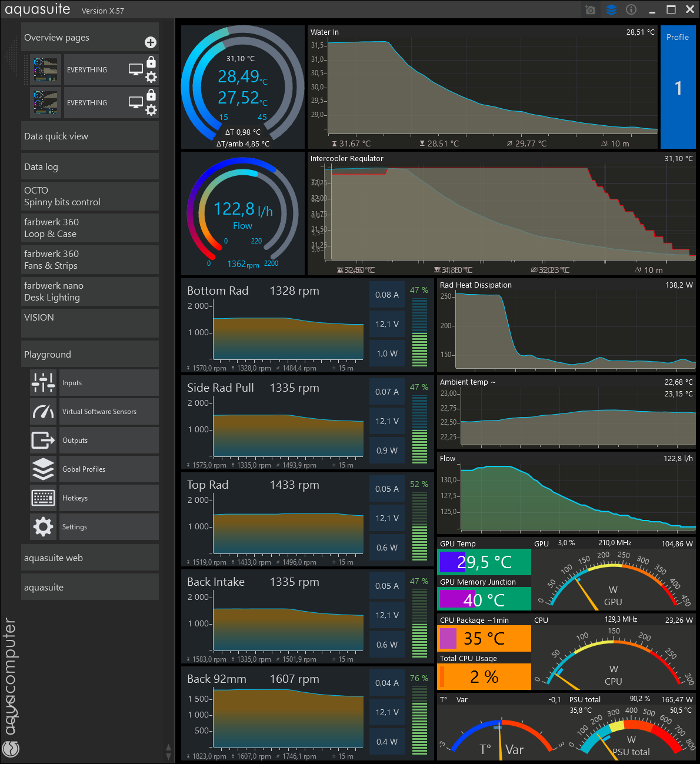Click the Settings gear icon in Playground
The image size is (700, 764).
point(44,527)
